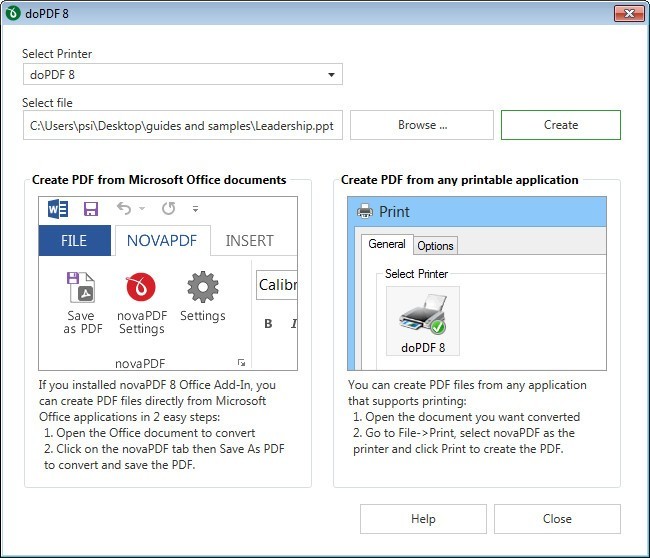
Task: Click the Word icon in Office illustration
Action: coord(58,209)
